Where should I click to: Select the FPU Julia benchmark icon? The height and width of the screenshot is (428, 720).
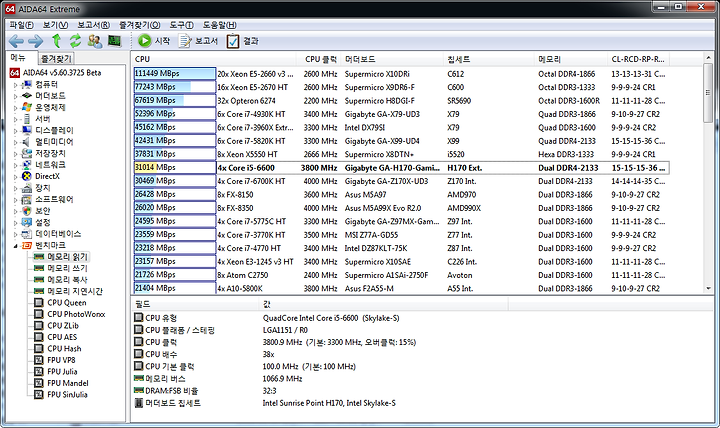click(x=39, y=372)
